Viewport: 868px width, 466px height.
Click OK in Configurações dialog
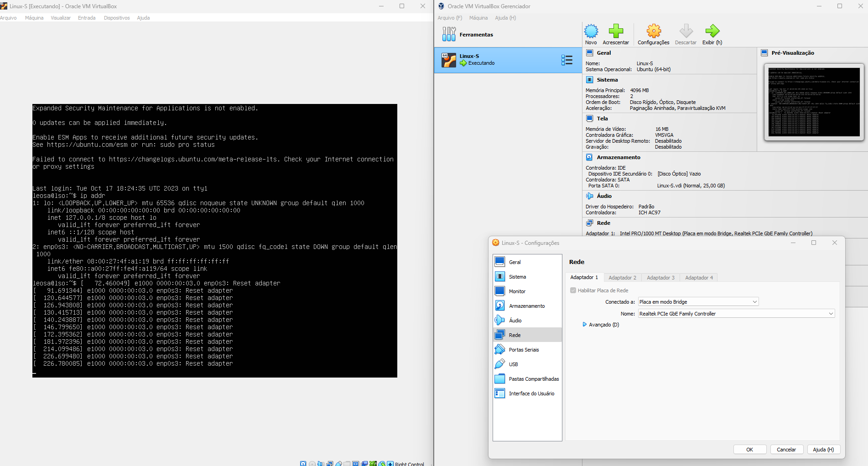(749, 450)
